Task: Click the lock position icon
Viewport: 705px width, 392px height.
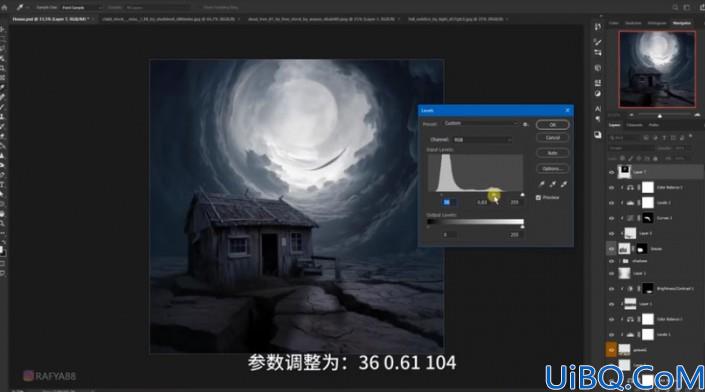Action: click(639, 158)
